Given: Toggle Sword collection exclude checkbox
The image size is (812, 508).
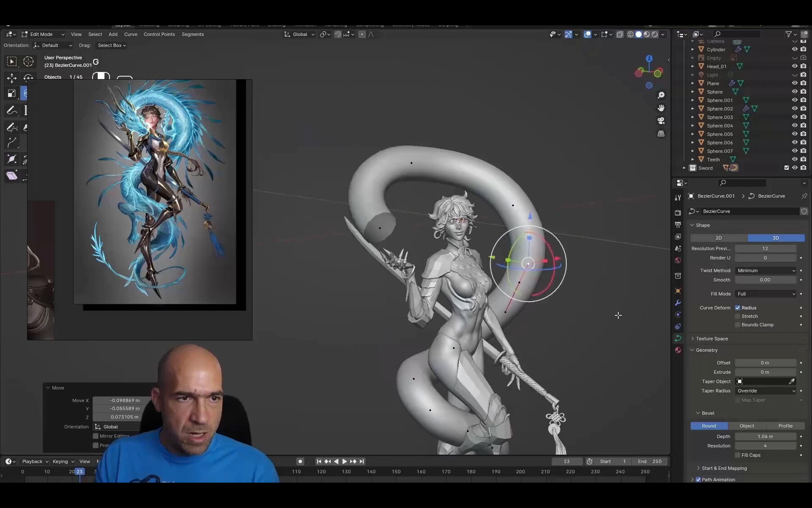Looking at the screenshot, I should [786, 168].
